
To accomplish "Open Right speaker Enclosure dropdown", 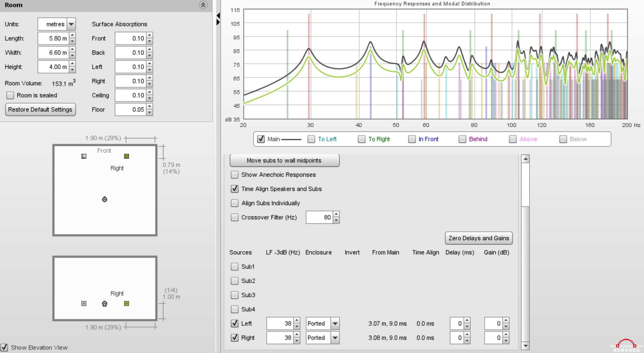I will pos(335,338).
